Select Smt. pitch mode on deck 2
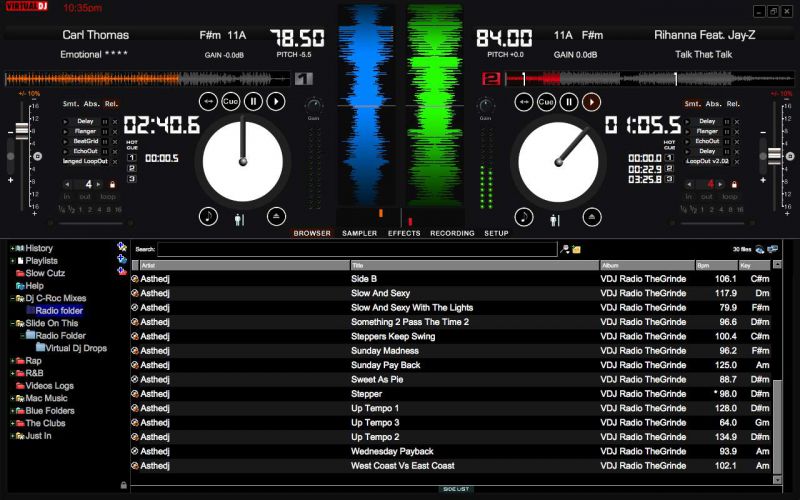This screenshot has width=800, height=500. point(692,104)
